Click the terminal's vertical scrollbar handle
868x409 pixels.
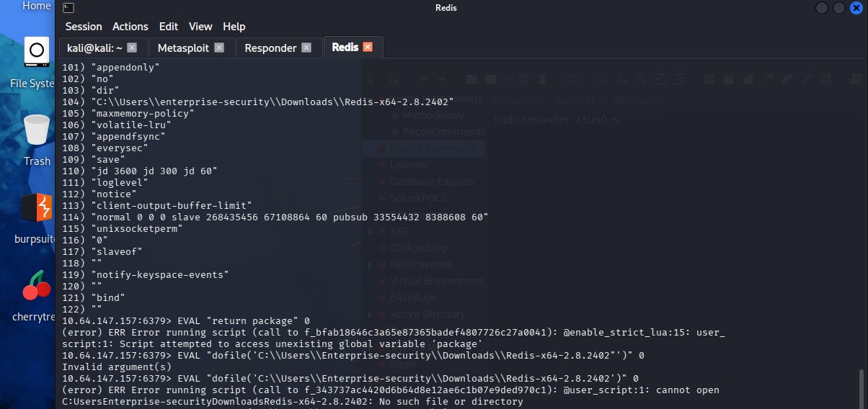coord(862,389)
